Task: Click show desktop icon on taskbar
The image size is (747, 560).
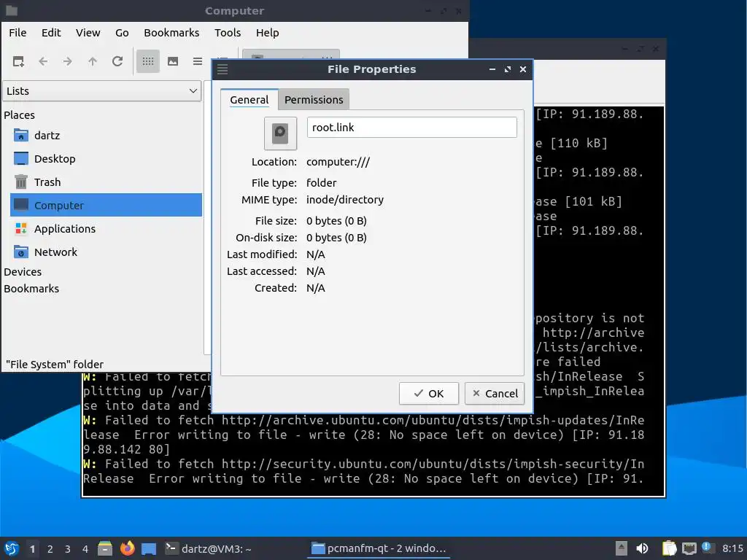Action: click(149, 548)
